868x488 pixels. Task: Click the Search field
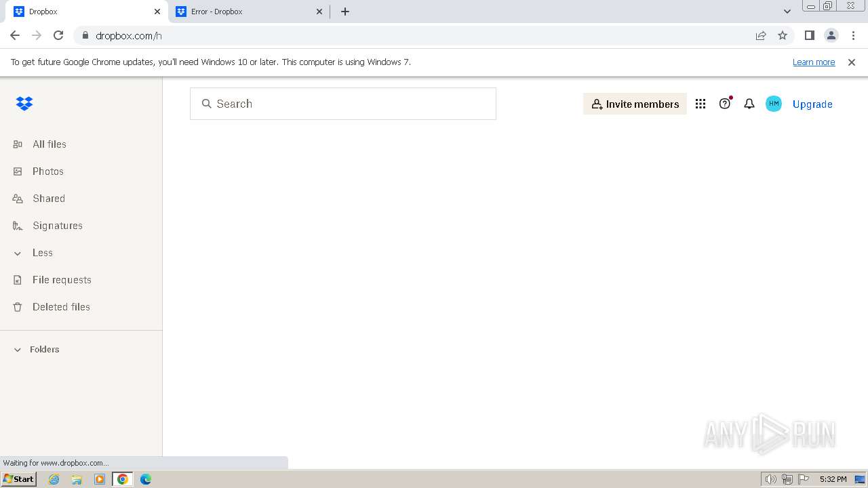[343, 104]
